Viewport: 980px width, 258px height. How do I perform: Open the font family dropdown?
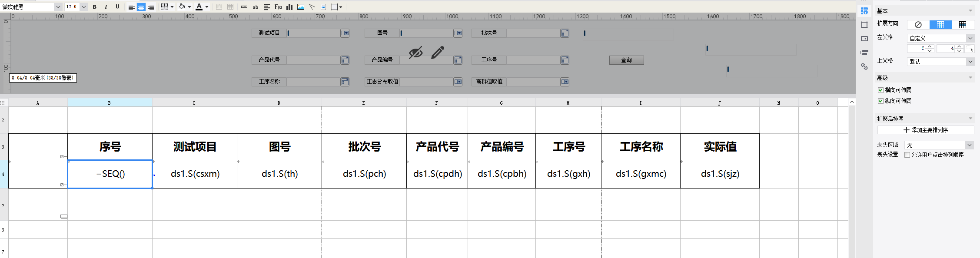[x=58, y=7]
